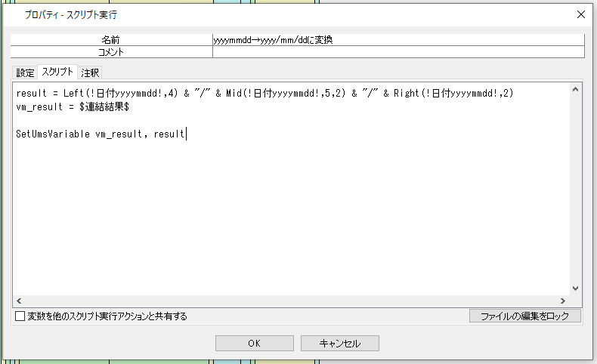Click the キャンセル button
Image resolution: width=597 pixels, height=364 pixels.
339,343
